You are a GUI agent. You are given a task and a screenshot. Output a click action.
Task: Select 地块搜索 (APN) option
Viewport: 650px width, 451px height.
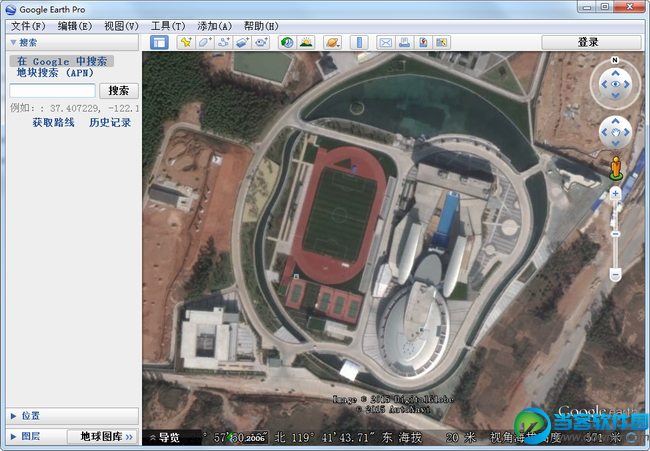click(x=55, y=73)
